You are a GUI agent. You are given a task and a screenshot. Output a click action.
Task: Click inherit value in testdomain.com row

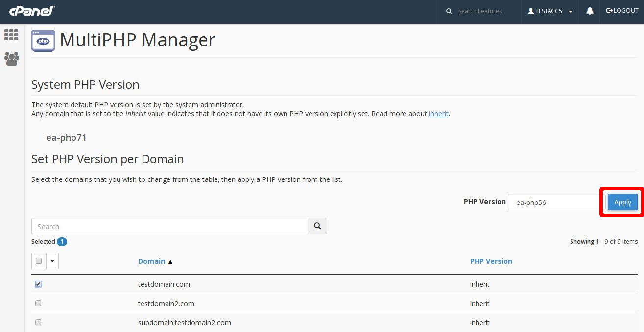[x=480, y=284]
